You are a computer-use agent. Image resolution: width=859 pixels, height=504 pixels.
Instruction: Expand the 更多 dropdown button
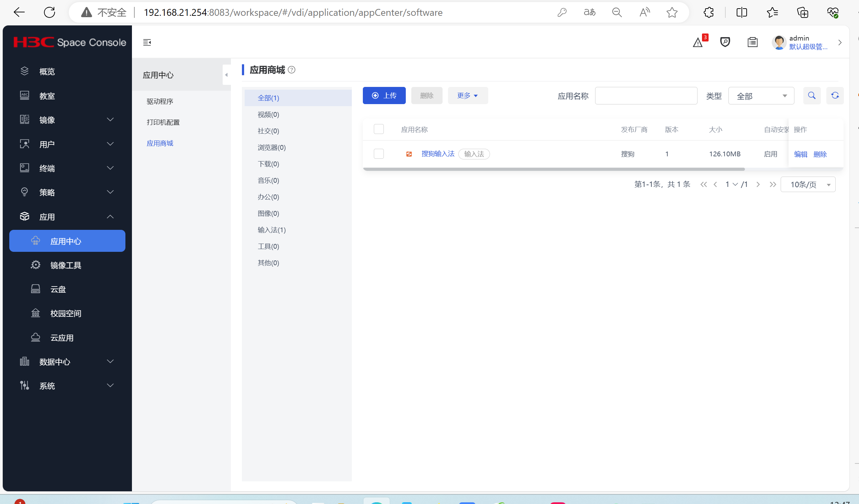(x=468, y=96)
